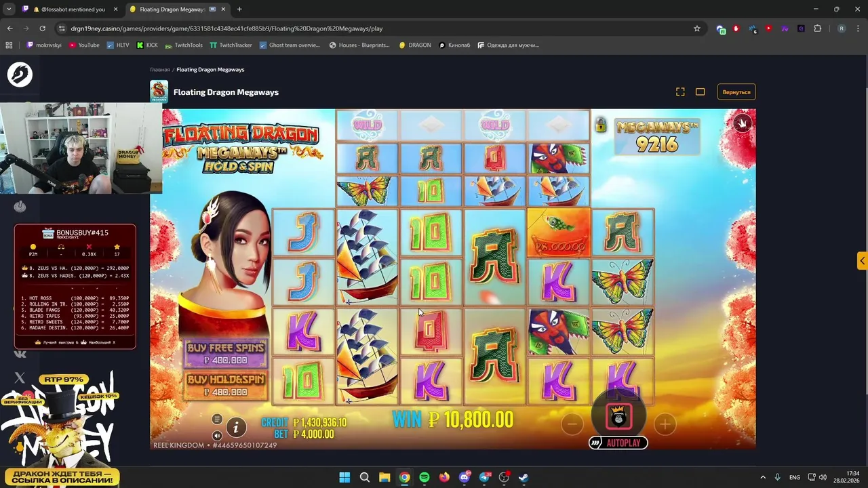Click the ₽5,000.00 money fish symbol

click(x=559, y=233)
